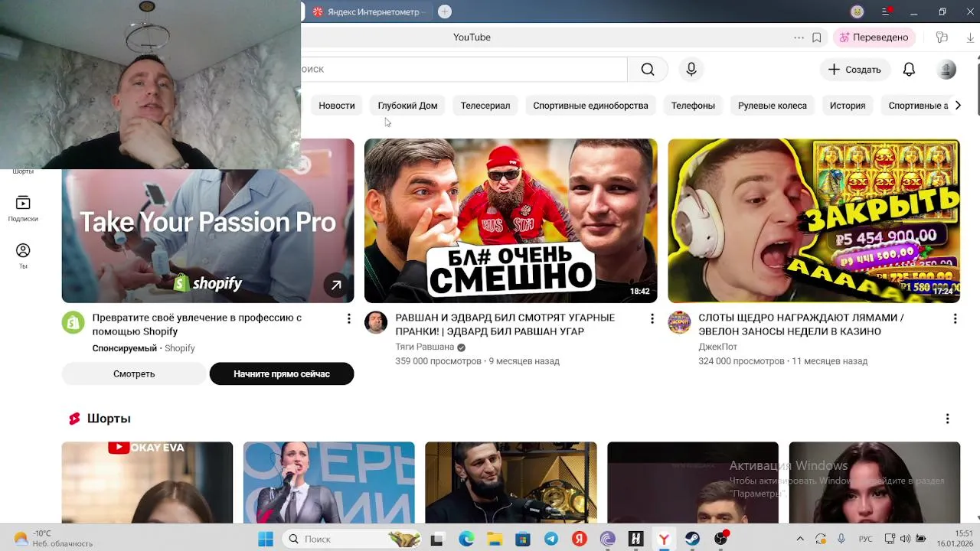Image resolution: width=980 pixels, height=551 pixels.
Task: Open the browser profile avatar in title bar
Action: tap(857, 11)
